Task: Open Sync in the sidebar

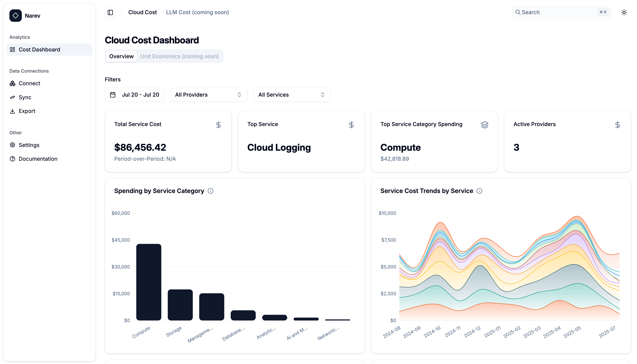Action: click(25, 97)
